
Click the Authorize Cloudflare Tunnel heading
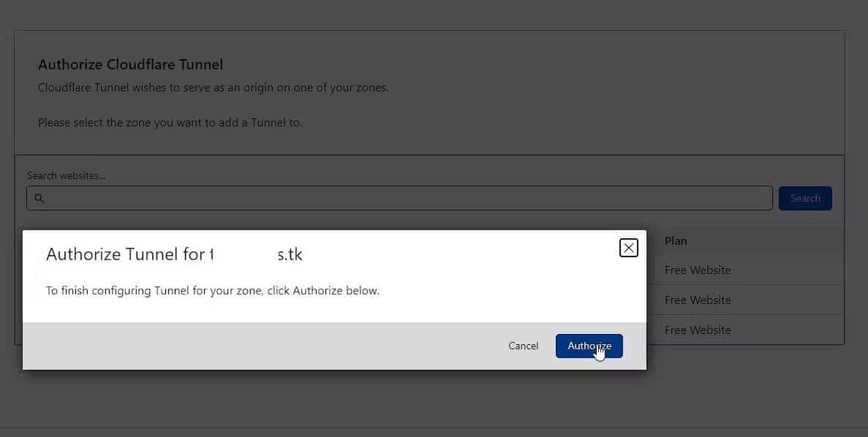point(130,64)
